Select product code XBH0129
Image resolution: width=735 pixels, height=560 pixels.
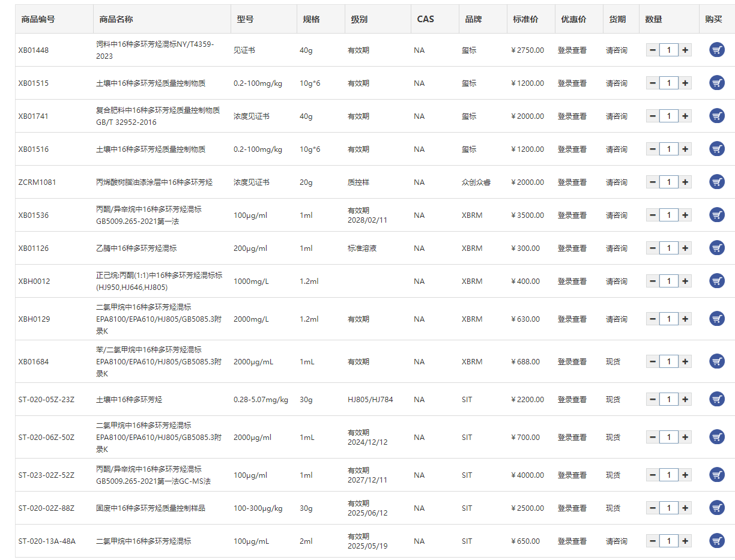tap(34, 319)
